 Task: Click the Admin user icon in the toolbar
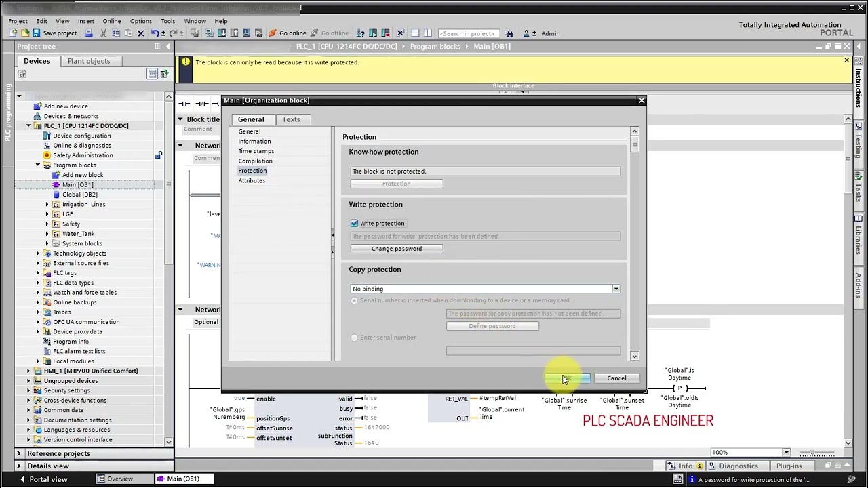(527, 33)
